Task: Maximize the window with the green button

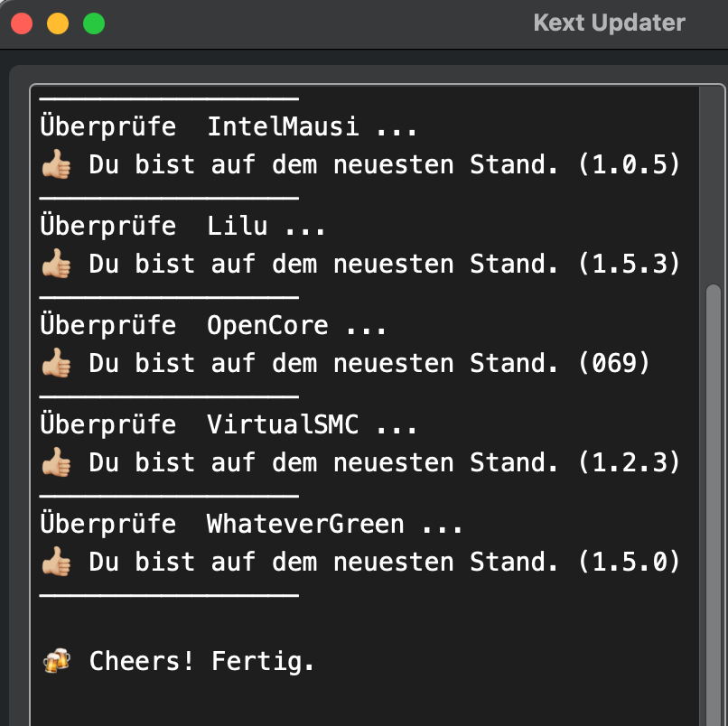Action: [x=94, y=23]
